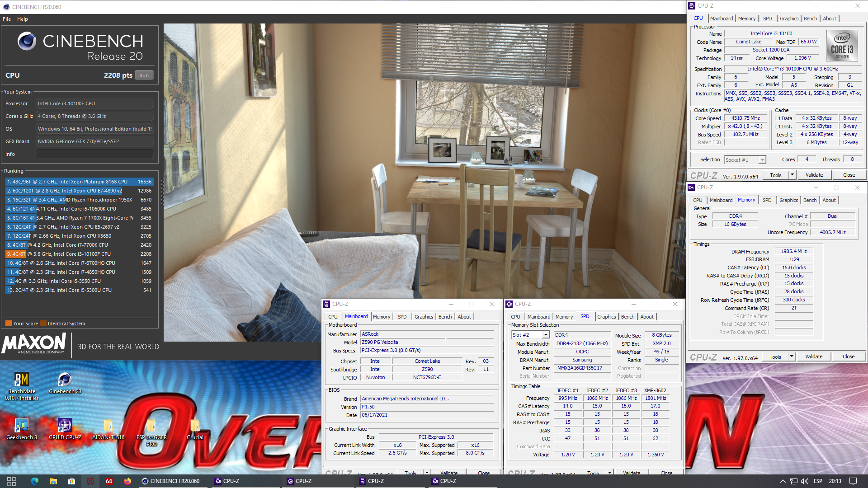Open the network tray icon

794,481
